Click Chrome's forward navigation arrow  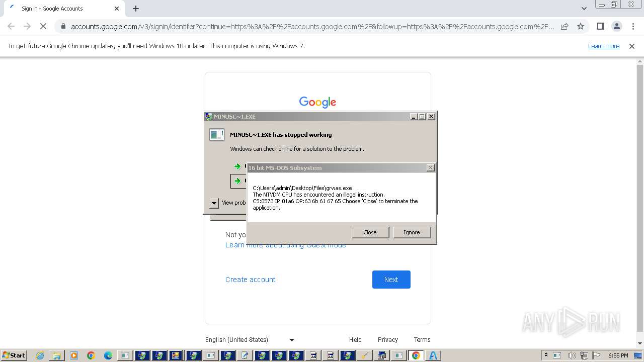coord(27,26)
